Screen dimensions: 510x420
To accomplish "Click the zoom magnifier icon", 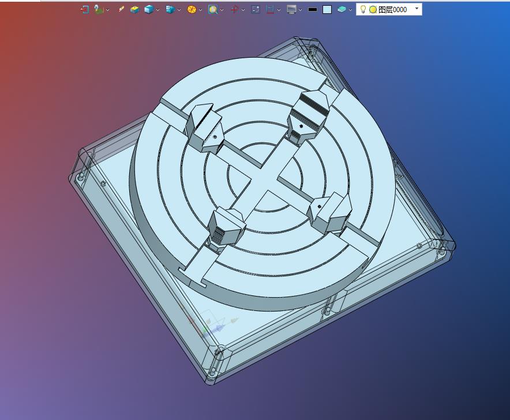I will (213, 9).
